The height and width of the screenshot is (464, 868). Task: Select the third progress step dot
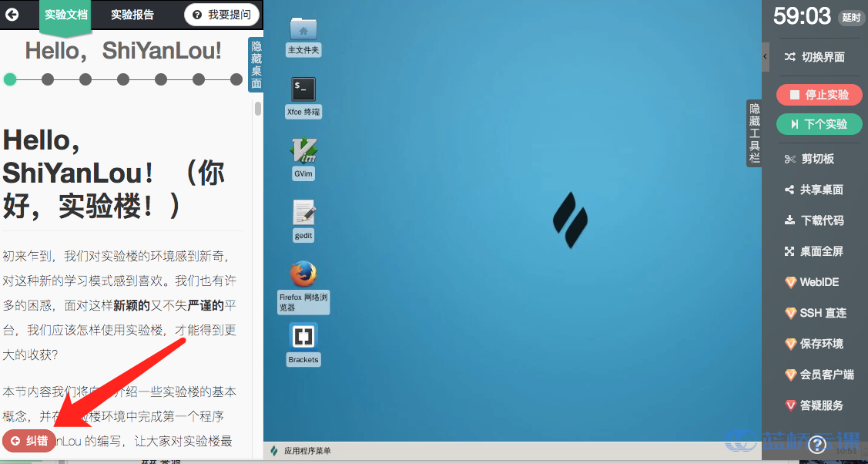point(85,79)
